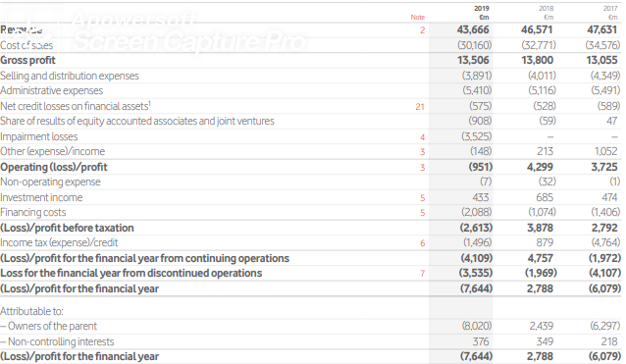Click Income tax (expense)/credit row label
Image resolution: width=626 pixels, height=364 pixels.
(x=59, y=242)
